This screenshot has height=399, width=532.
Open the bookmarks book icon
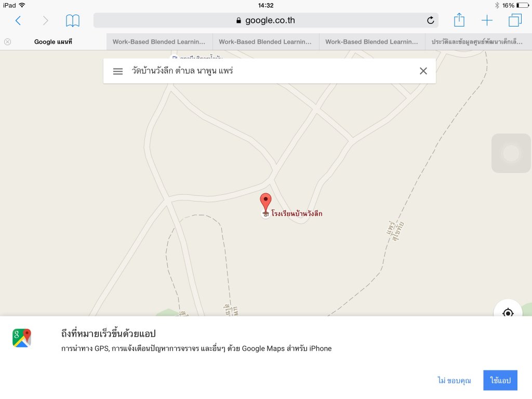pos(73,21)
